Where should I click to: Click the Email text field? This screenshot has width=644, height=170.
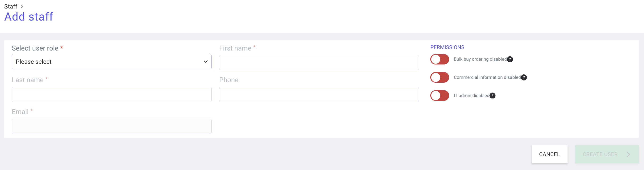112,126
